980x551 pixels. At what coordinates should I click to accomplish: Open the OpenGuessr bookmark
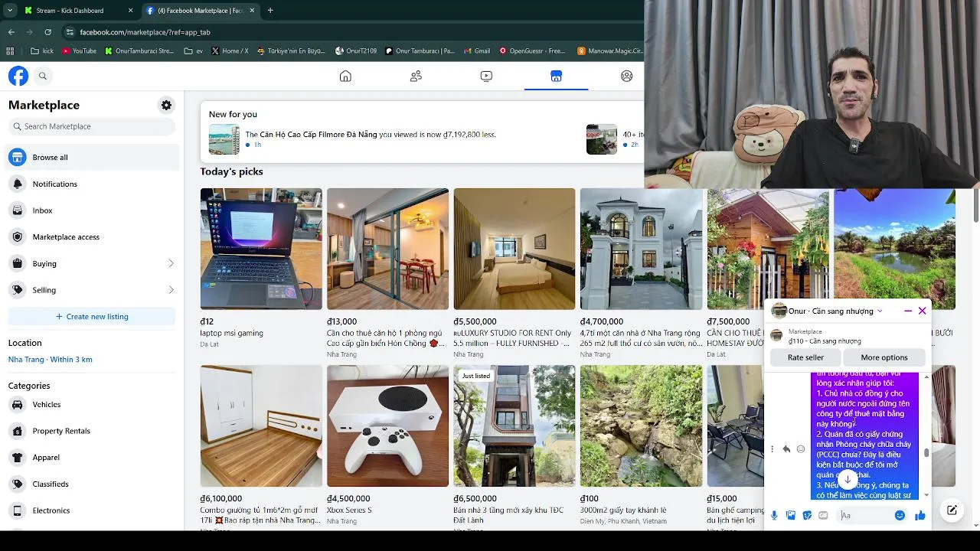click(532, 51)
